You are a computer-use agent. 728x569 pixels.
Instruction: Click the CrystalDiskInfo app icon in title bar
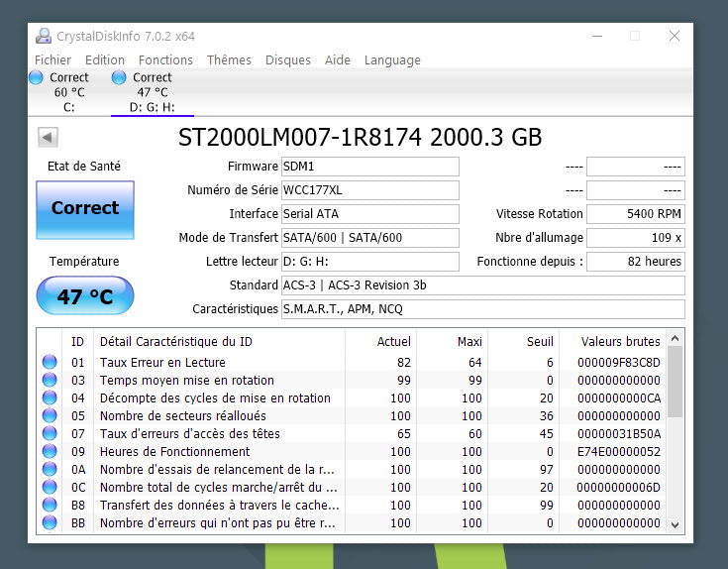[x=44, y=37]
